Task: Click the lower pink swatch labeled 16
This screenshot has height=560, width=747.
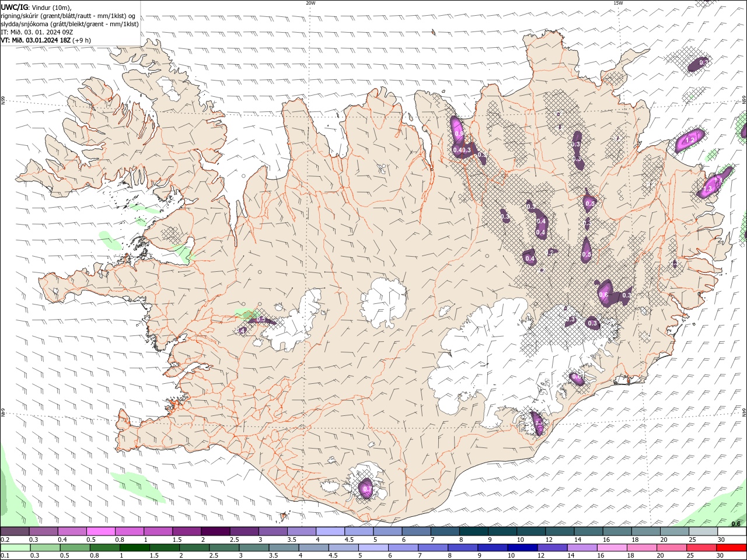Action: (612, 548)
